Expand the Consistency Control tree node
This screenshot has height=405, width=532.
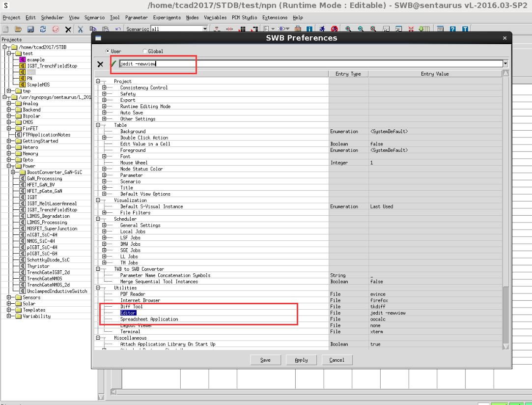pyautogui.click(x=104, y=87)
